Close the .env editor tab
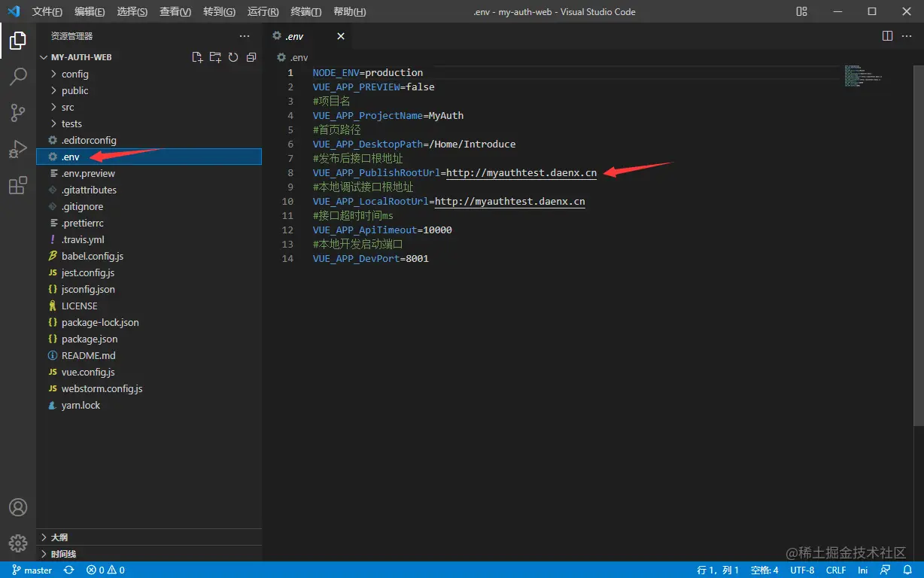This screenshot has height=578, width=924. click(x=340, y=36)
